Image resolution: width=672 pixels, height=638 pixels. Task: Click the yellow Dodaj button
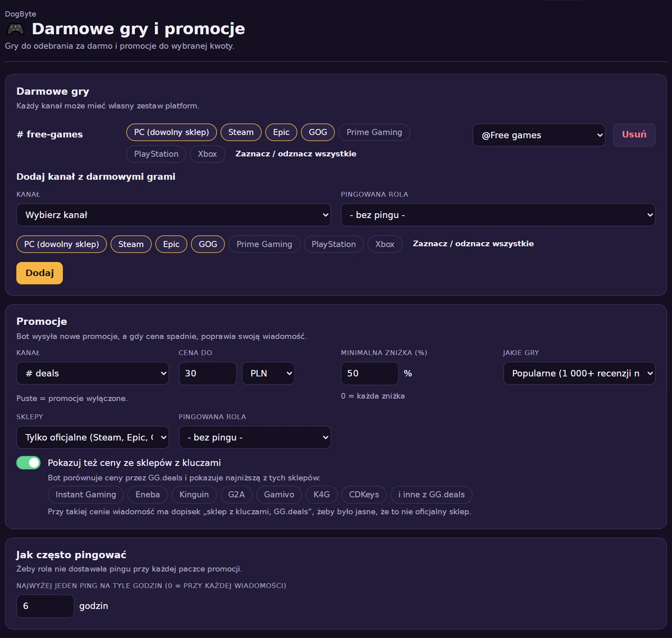point(39,273)
